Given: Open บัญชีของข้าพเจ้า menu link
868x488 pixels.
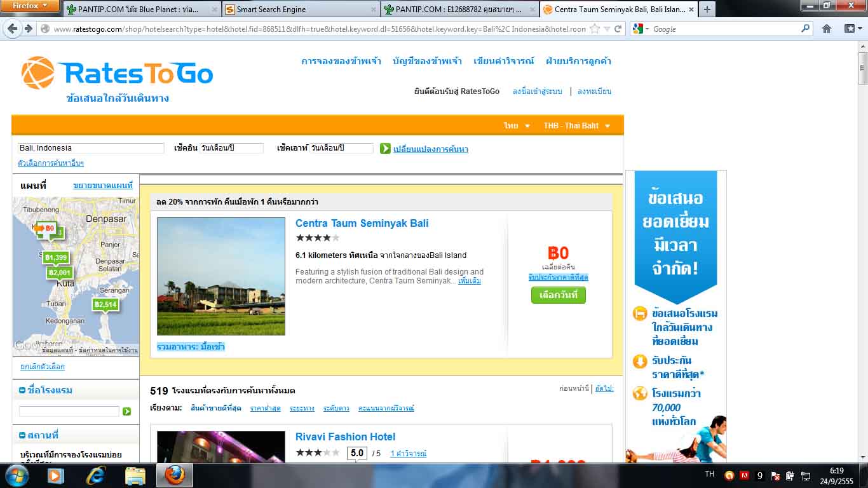Looking at the screenshot, I should 428,61.
